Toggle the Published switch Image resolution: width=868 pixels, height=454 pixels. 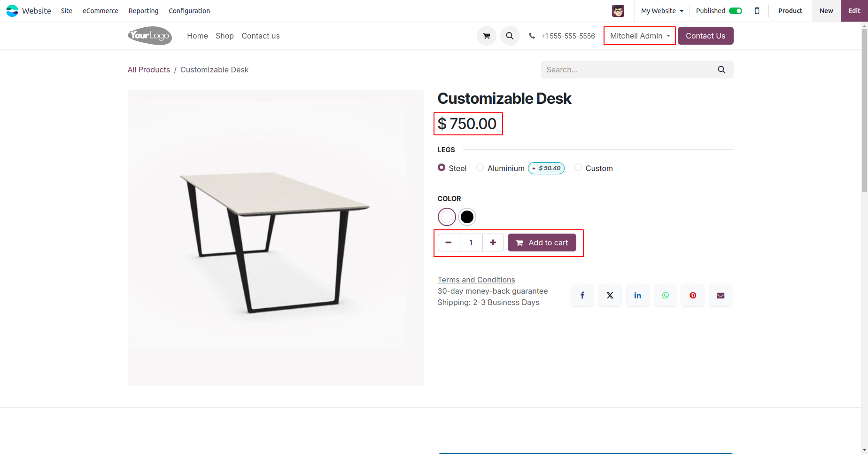[x=736, y=11]
